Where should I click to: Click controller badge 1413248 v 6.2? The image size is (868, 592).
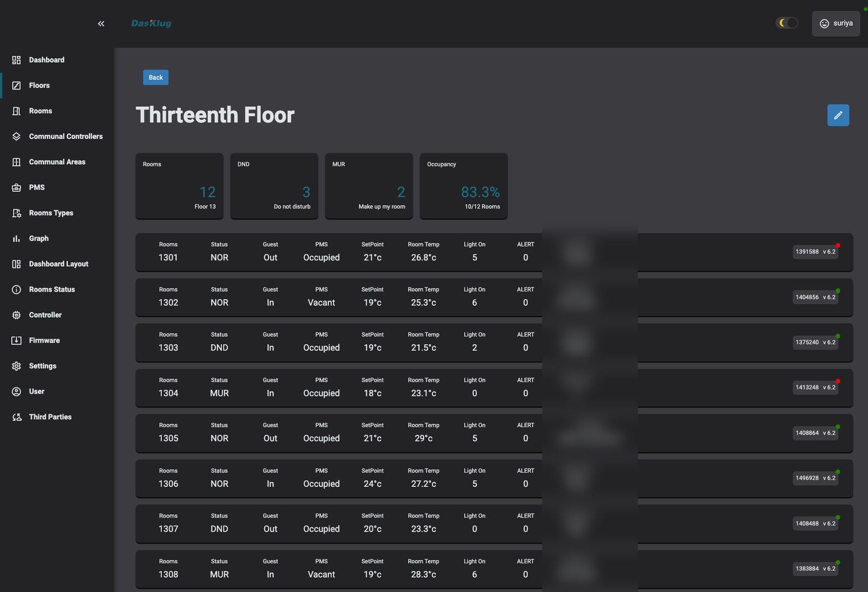click(x=815, y=388)
